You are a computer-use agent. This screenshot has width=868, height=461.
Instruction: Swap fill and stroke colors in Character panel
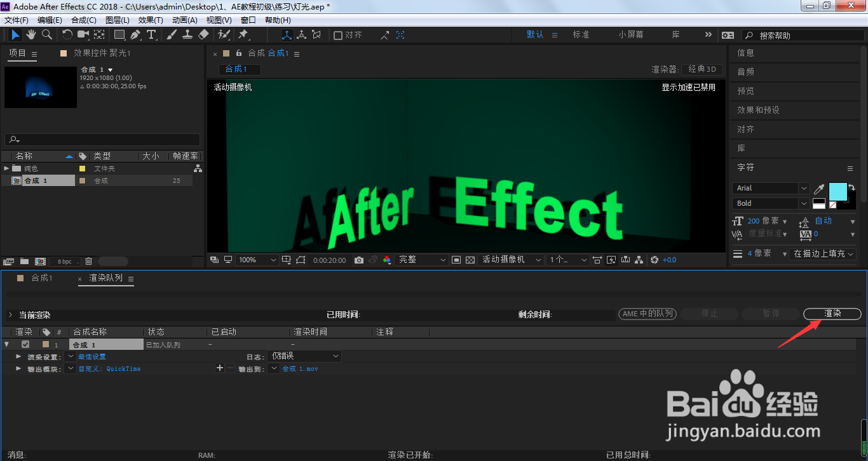851,187
